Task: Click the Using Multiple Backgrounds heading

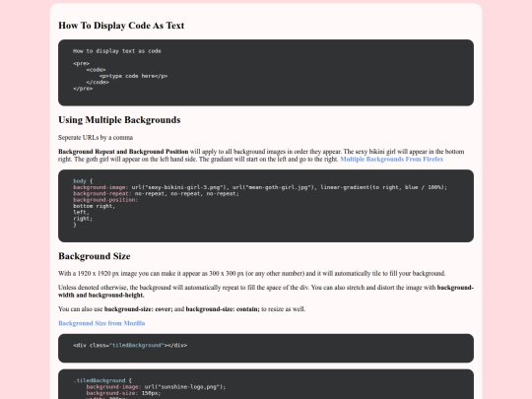Action: (x=119, y=120)
